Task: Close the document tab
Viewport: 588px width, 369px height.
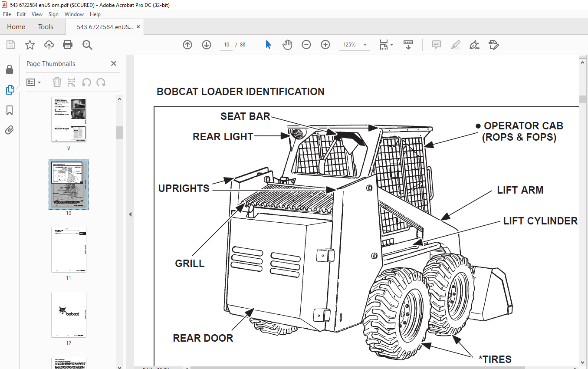Action: tap(138, 27)
